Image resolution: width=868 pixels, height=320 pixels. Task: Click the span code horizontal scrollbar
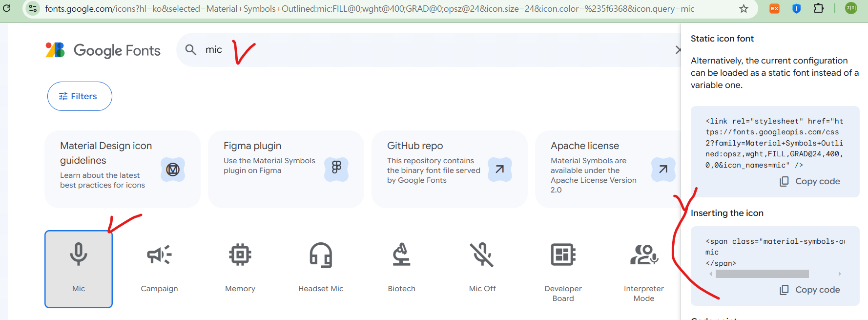coord(762,274)
